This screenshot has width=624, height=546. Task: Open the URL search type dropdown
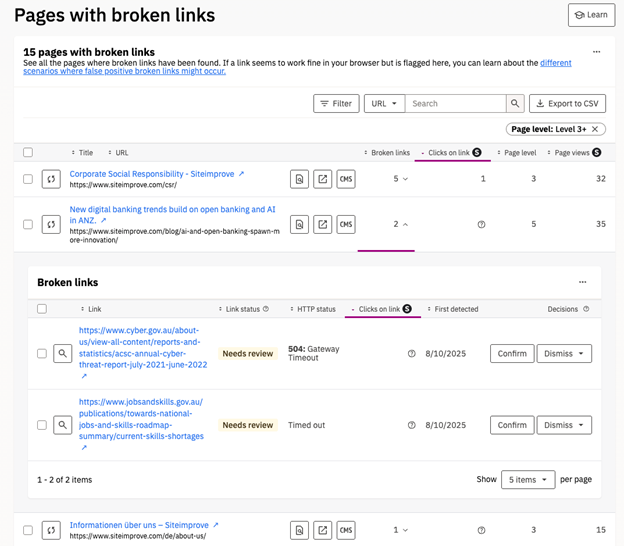(x=383, y=103)
